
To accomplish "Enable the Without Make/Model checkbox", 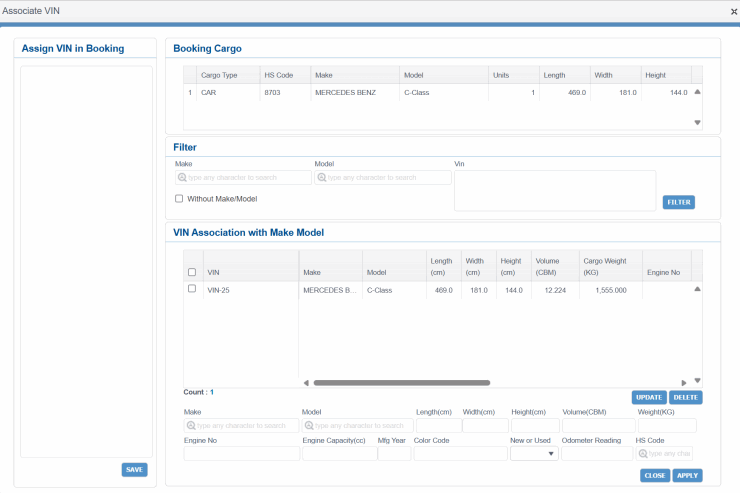I will (x=179, y=199).
